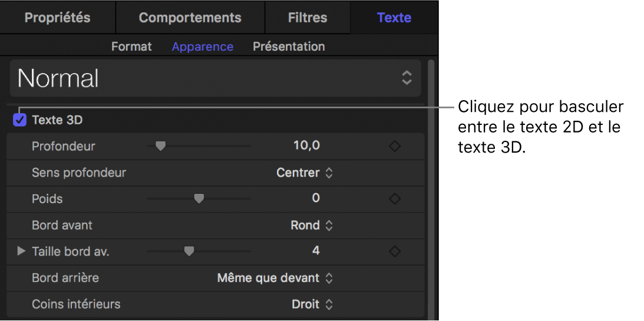Click the Taille bord av. keyframe diamond
This screenshot has height=321, width=644.
point(395,251)
